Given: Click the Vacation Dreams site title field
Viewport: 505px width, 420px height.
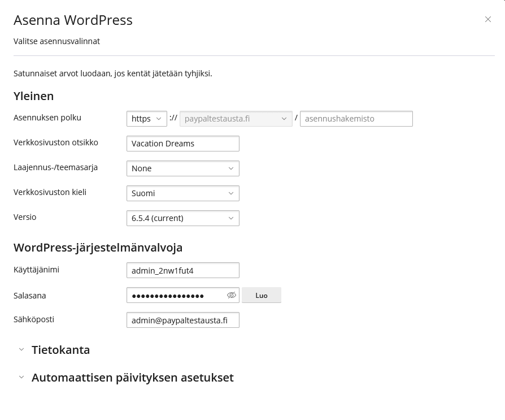Looking at the screenshot, I should pyautogui.click(x=182, y=144).
